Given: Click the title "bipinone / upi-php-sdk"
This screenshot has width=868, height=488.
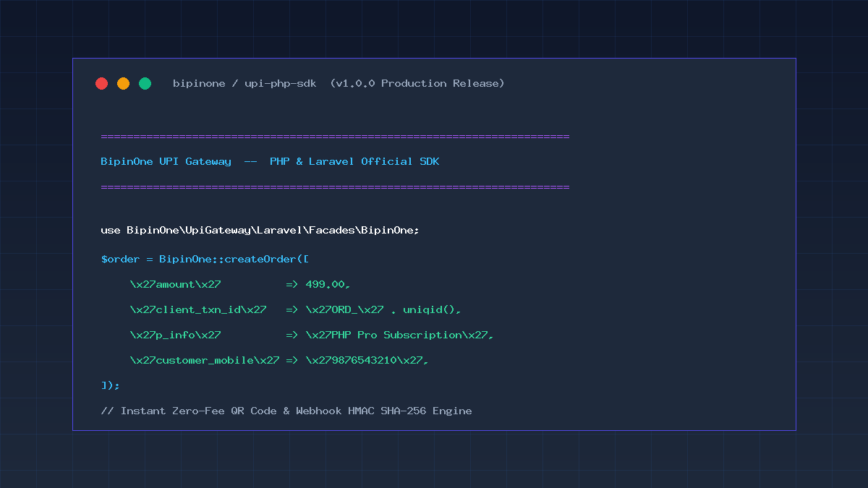Looking at the screenshot, I should click(244, 84).
